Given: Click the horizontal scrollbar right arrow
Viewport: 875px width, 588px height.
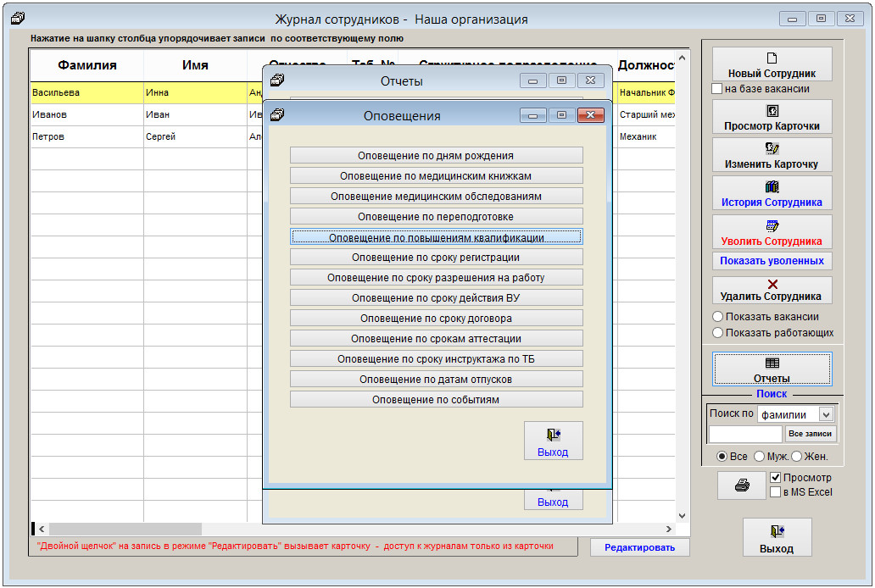Looking at the screenshot, I should tap(668, 530).
